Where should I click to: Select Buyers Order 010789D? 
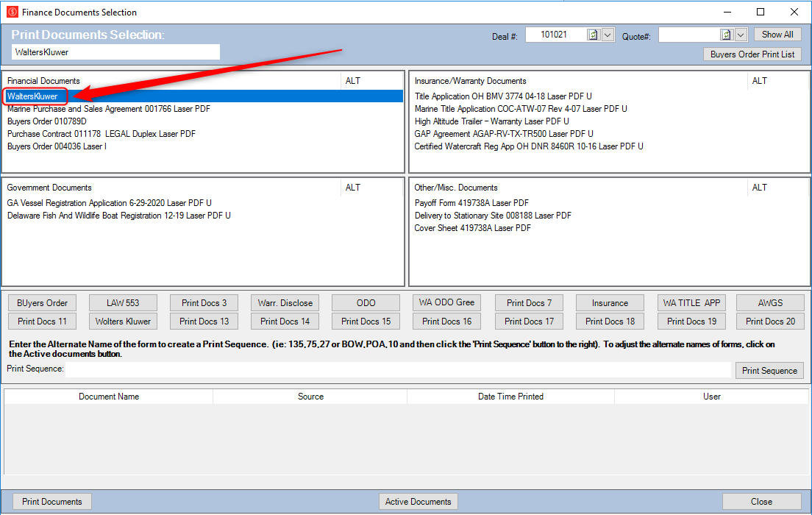46,121
